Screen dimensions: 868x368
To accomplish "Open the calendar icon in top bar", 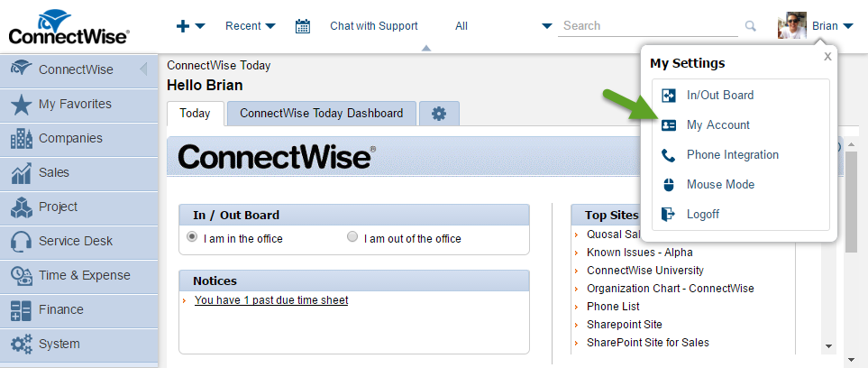I will 303,26.
